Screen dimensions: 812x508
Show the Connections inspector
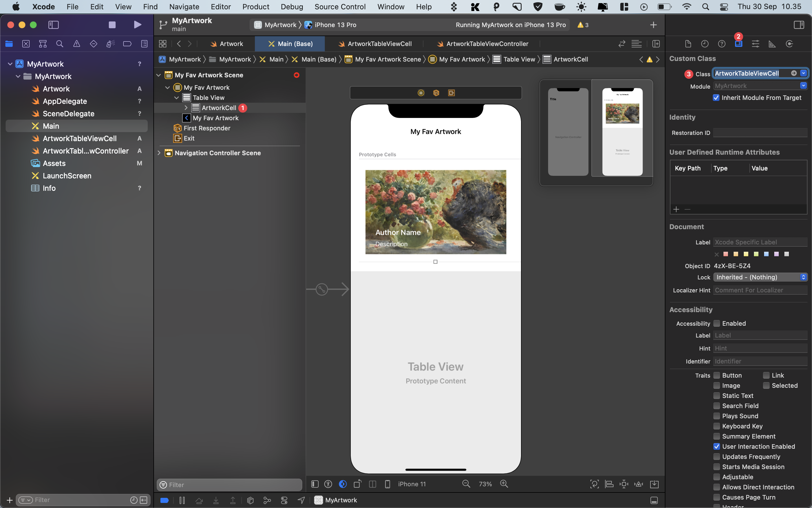[x=789, y=44]
